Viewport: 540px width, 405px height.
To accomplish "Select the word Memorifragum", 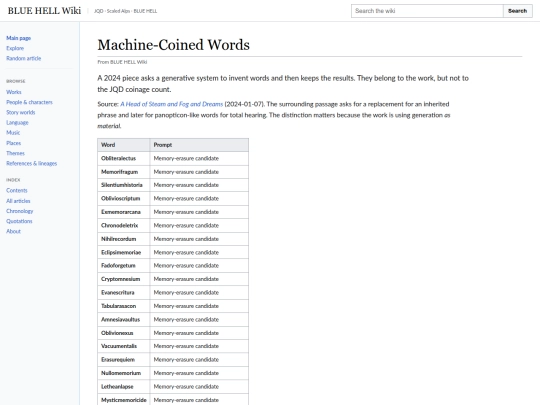I will [x=120, y=172].
